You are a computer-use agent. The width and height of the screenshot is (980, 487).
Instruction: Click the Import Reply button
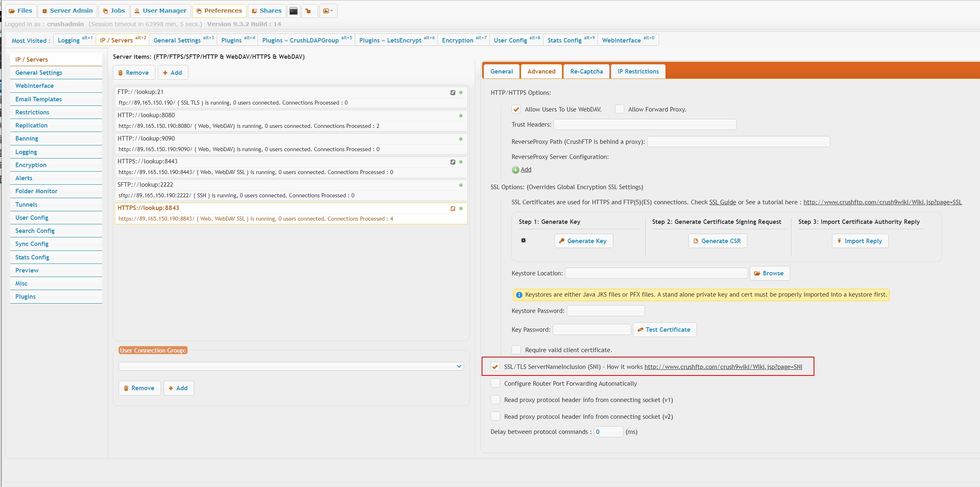click(860, 241)
